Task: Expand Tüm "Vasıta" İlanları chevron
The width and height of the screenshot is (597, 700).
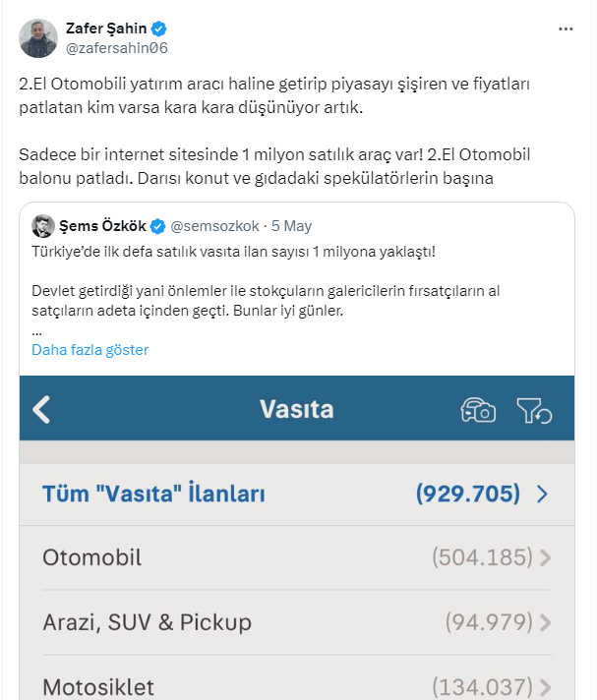Action: (x=542, y=494)
